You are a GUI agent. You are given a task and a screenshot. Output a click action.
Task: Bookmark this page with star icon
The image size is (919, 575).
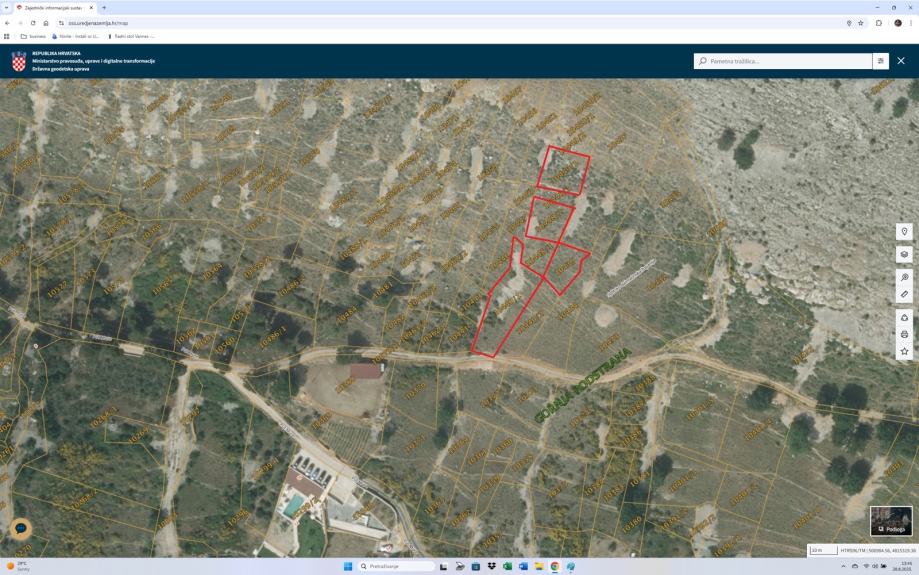[x=861, y=23]
